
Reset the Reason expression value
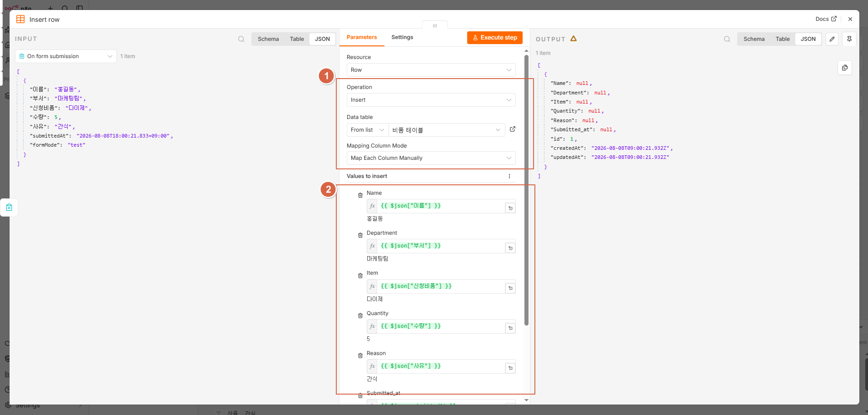tap(510, 368)
